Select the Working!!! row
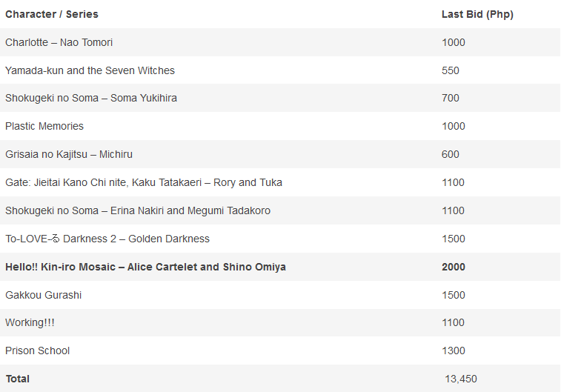Screen dimensions: 561x392 click(x=30, y=322)
